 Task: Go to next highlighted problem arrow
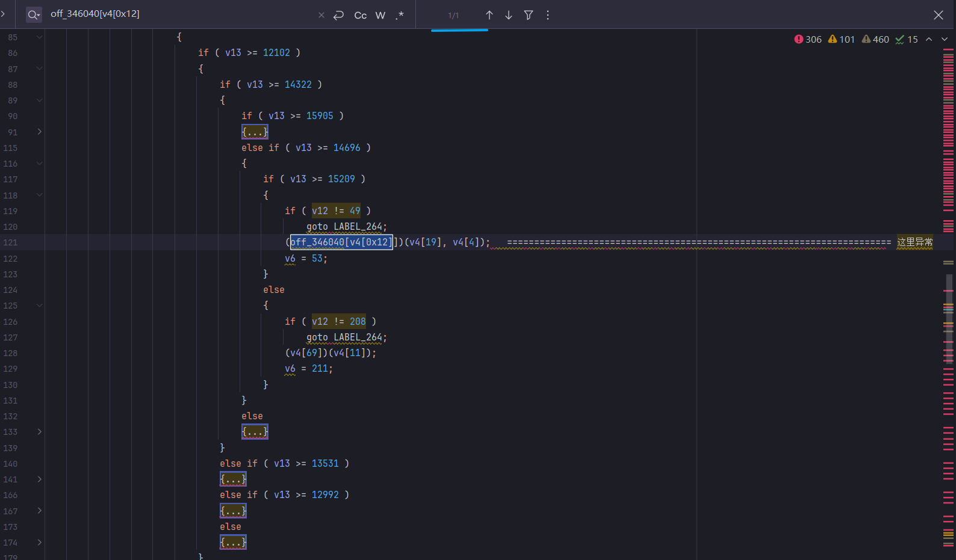(944, 39)
